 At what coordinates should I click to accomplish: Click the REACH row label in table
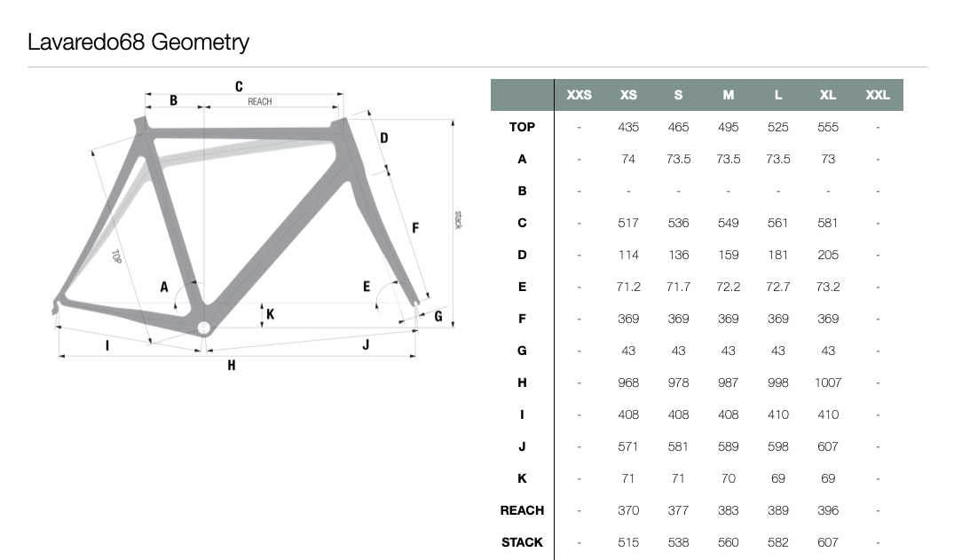tap(522, 510)
